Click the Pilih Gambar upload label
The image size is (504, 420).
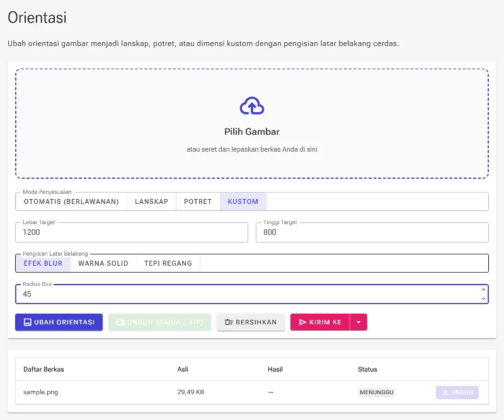coord(252,132)
